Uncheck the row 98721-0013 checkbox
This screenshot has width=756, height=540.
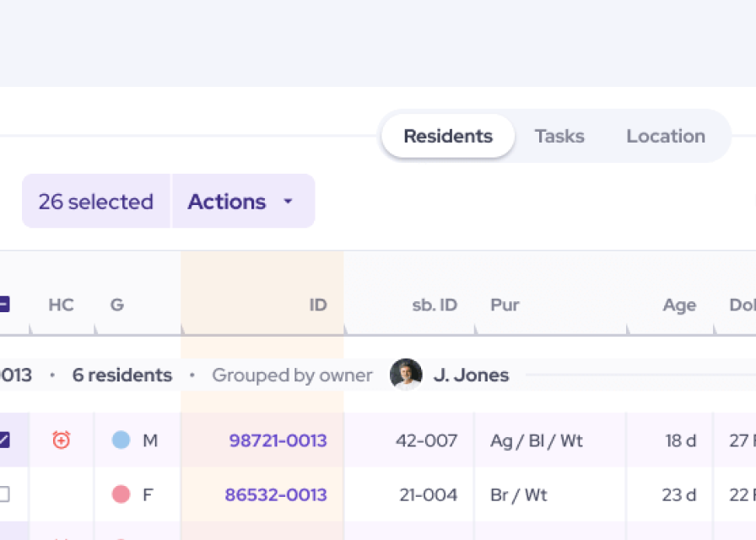(3, 440)
